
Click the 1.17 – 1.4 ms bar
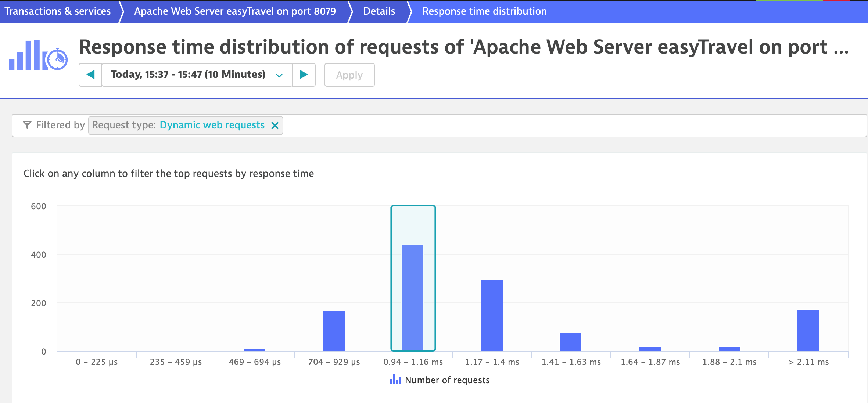click(492, 316)
